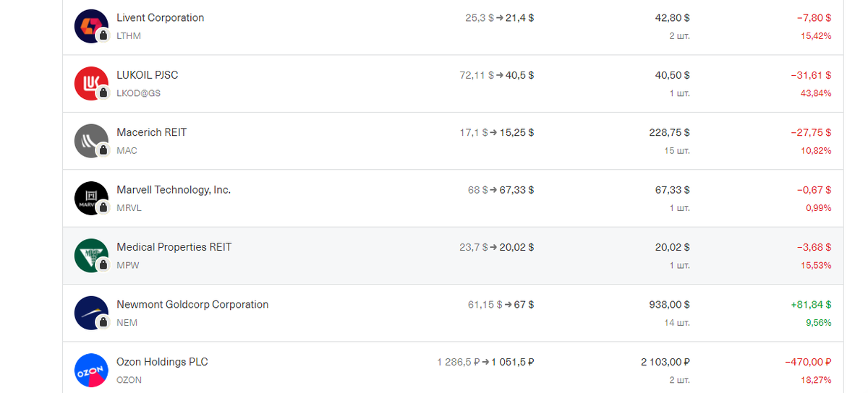The image size is (868, 393).
Task: Open the LUKOIL PJSC stock name
Action: coord(148,75)
